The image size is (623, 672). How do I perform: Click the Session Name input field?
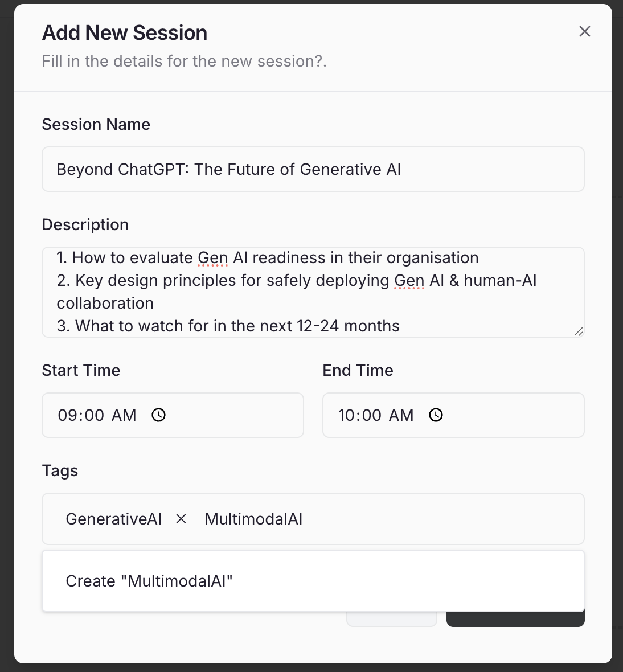313,169
